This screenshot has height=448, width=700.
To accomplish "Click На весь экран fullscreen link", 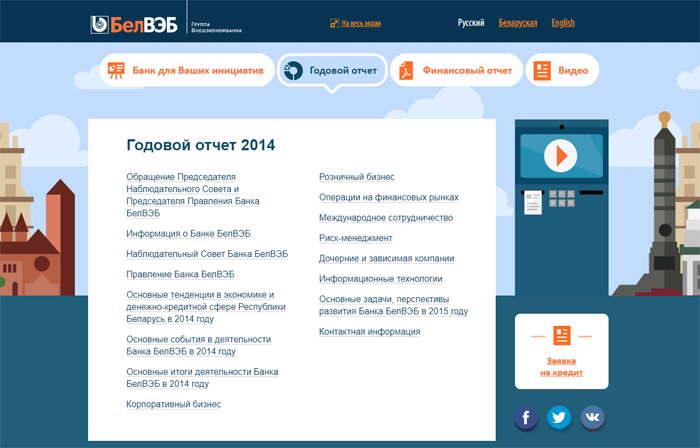I will point(361,23).
